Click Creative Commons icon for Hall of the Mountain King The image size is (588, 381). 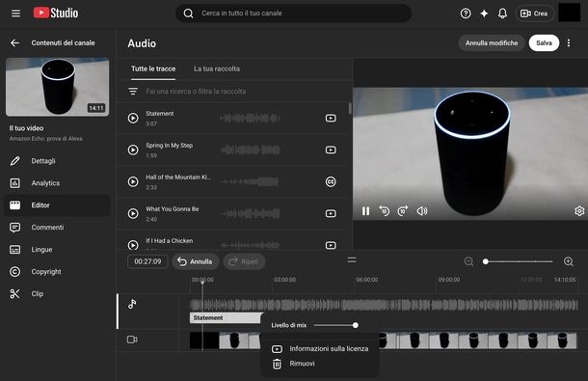pos(331,182)
